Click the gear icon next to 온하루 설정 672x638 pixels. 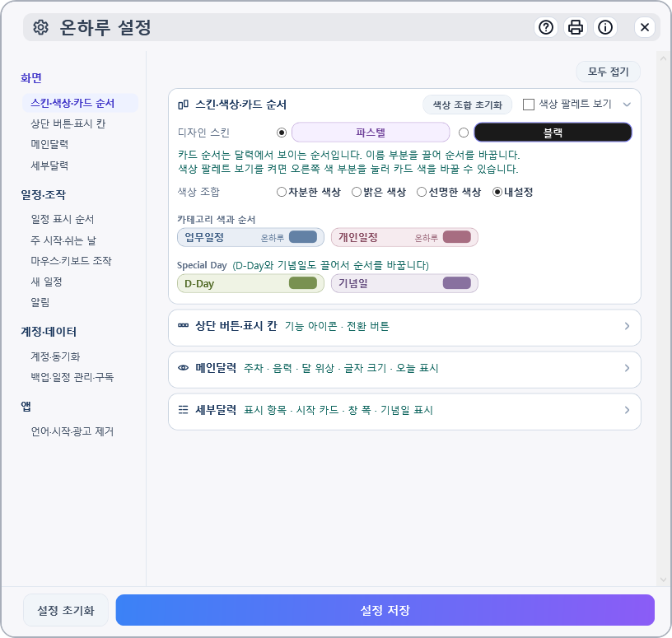(40, 27)
